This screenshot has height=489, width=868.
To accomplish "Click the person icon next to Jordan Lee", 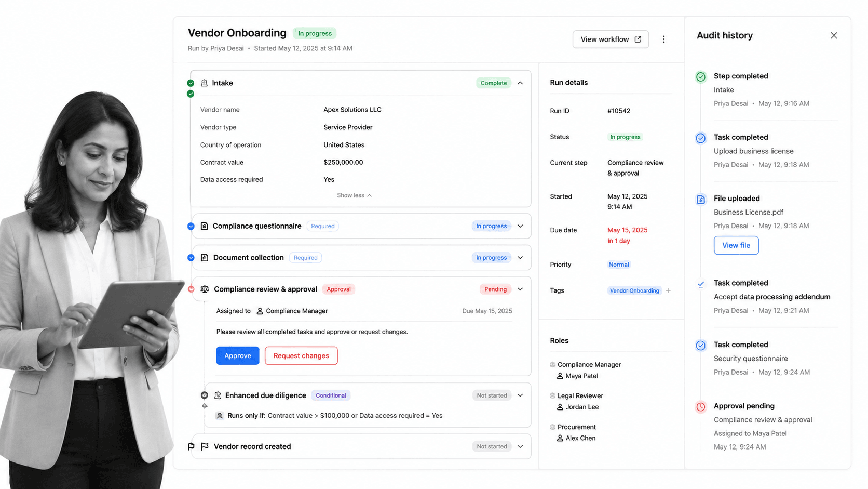I will [560, 407].
